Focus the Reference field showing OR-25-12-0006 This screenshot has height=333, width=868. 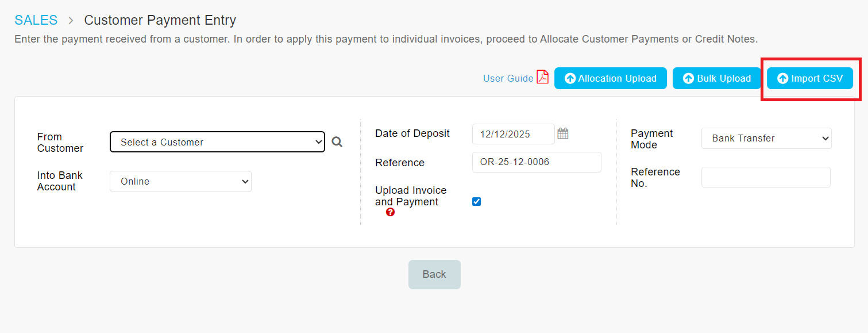(x=536, y=162)
